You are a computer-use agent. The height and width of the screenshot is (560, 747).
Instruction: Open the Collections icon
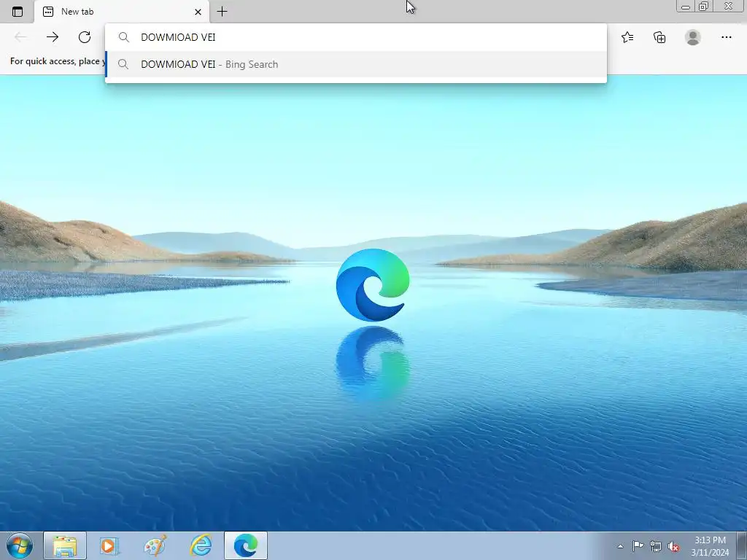pos(659,37)
